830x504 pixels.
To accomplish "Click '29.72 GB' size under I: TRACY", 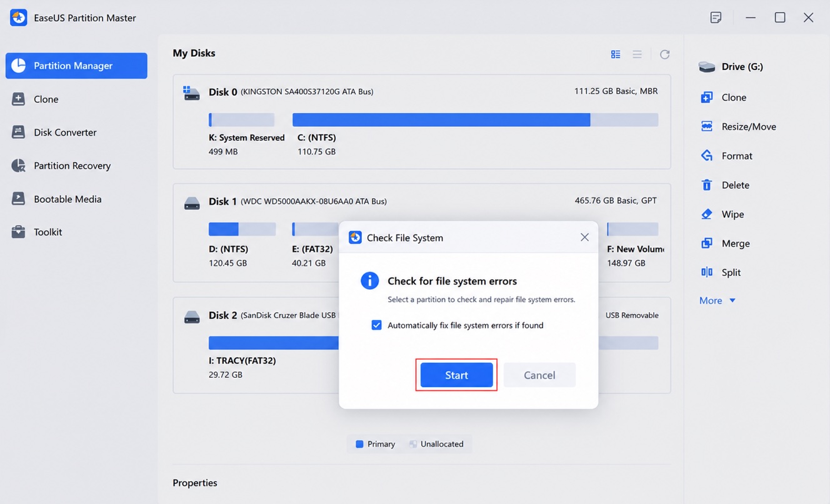I will (226, 375).
